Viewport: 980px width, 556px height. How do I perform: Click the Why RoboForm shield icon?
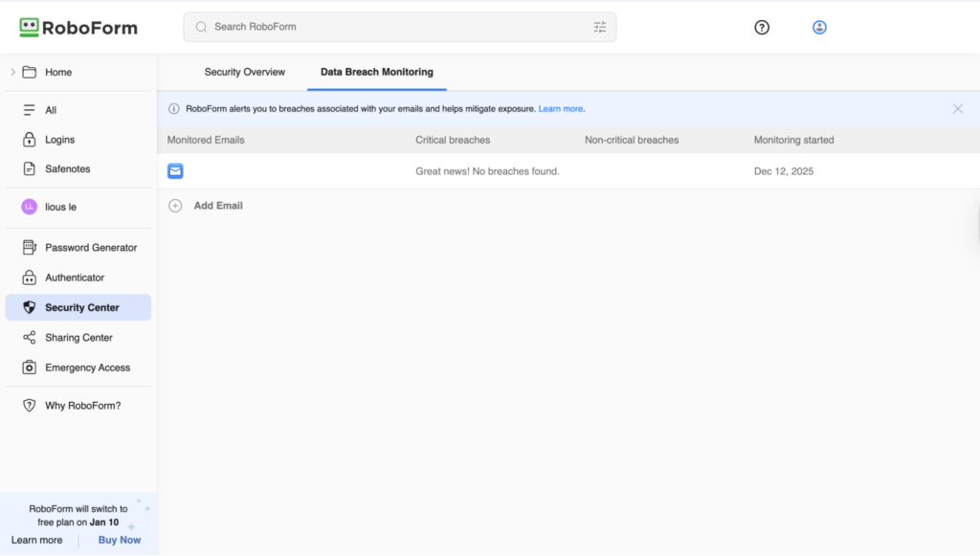pos(30,406)
